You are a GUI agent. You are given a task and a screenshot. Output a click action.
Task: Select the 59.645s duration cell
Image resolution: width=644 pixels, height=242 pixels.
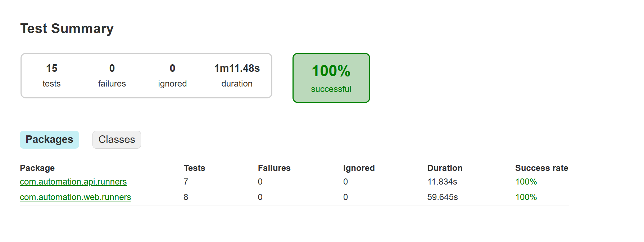(443, 197)
